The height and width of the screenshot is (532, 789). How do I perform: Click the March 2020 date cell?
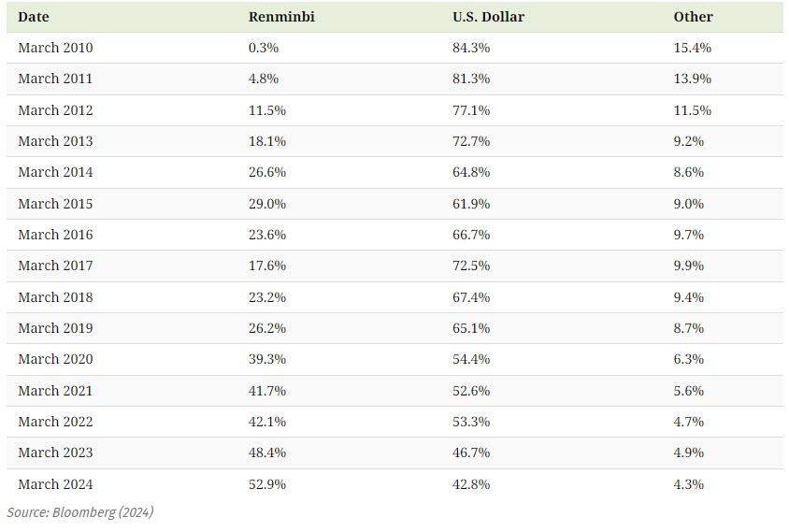tap(55, 359)
